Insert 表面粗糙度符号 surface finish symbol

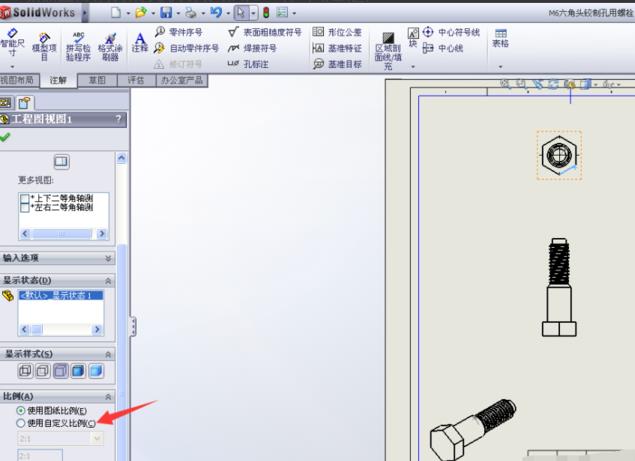coord(265,32)
